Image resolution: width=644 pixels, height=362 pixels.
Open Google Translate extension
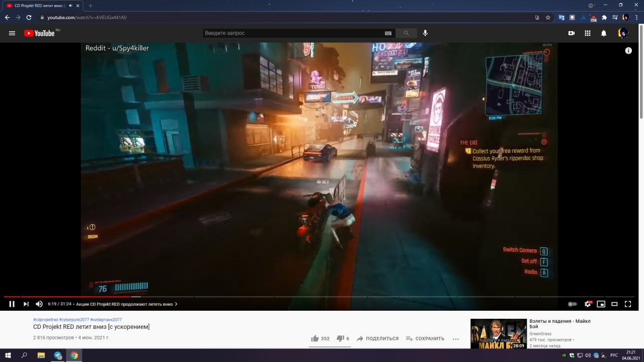(561, 17)
